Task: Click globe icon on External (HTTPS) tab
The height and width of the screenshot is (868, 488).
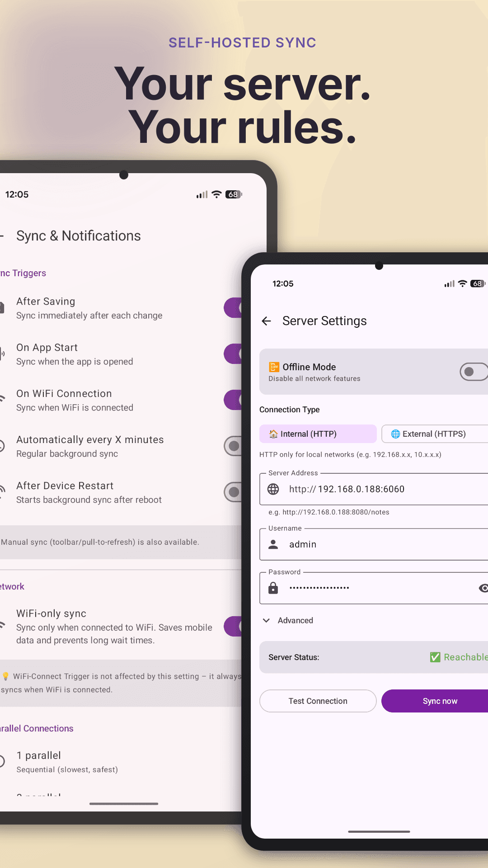Action: [395, 434]
